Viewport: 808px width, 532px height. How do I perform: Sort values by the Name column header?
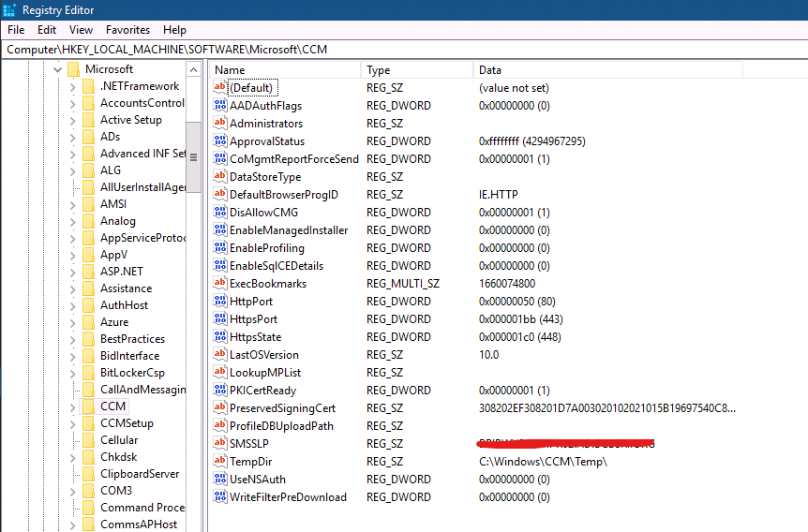285,70
